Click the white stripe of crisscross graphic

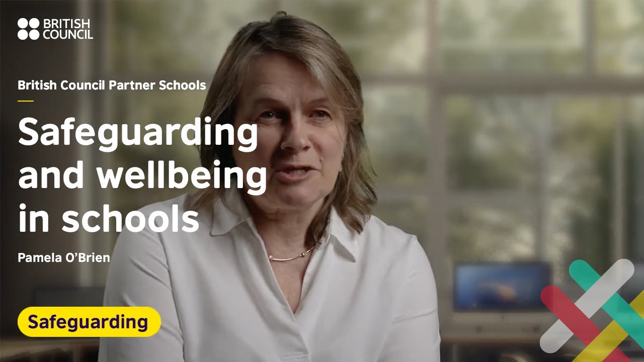[x=587, y=306]
